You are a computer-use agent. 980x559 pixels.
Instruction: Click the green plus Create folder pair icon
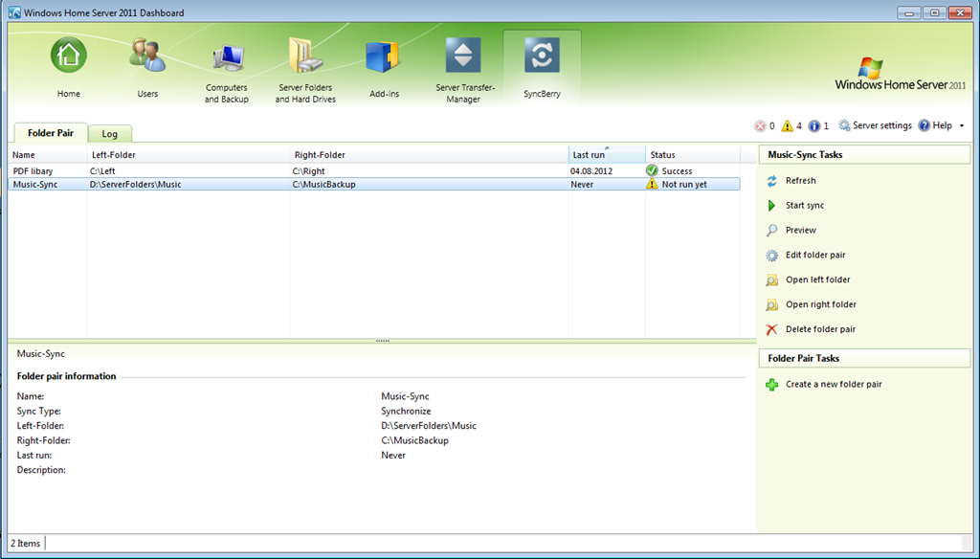pos(772,385)
